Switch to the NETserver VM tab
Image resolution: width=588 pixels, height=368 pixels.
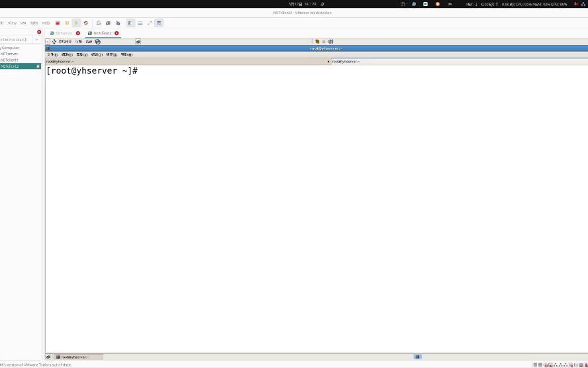coord(64,33)
